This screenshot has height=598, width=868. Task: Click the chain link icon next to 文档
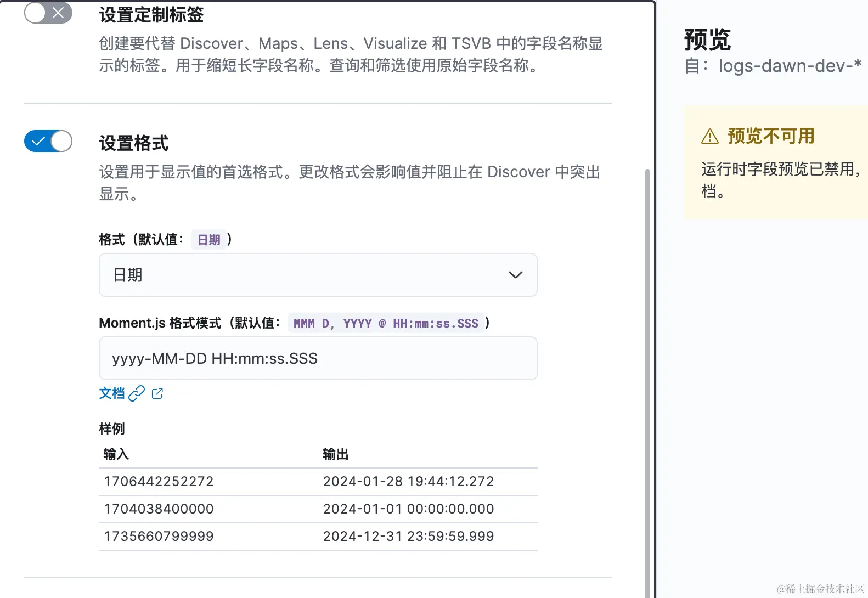136,393
